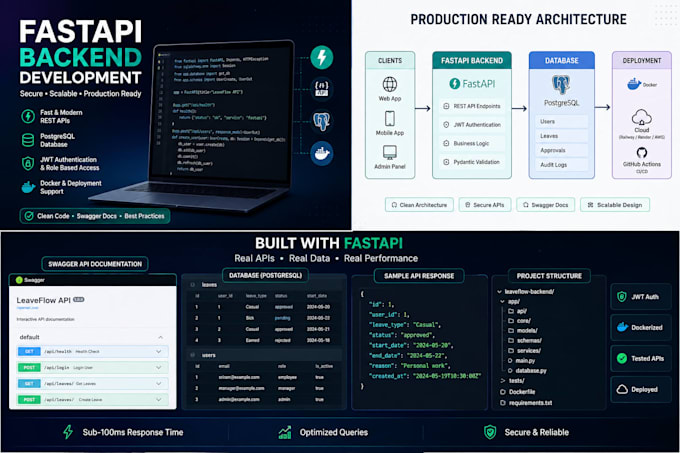Click the Tested APIs green check icon
680x453 pixels.
coord(622,358)
